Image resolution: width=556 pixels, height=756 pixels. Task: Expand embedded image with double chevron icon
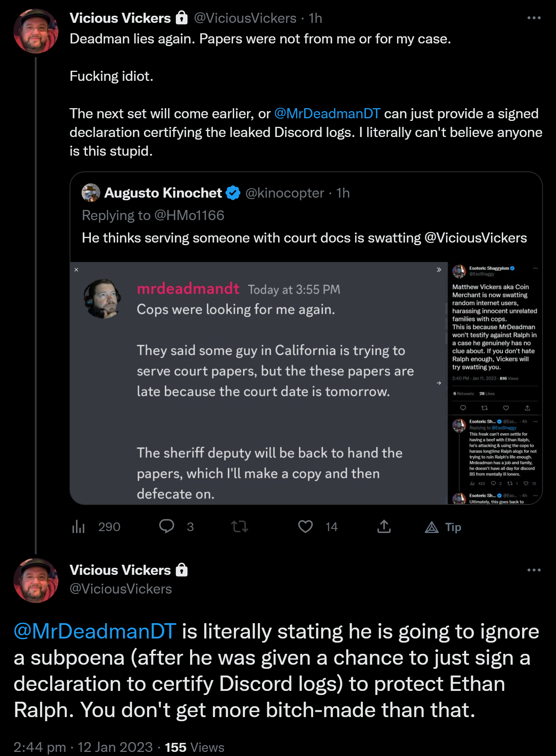pos(439,269)
